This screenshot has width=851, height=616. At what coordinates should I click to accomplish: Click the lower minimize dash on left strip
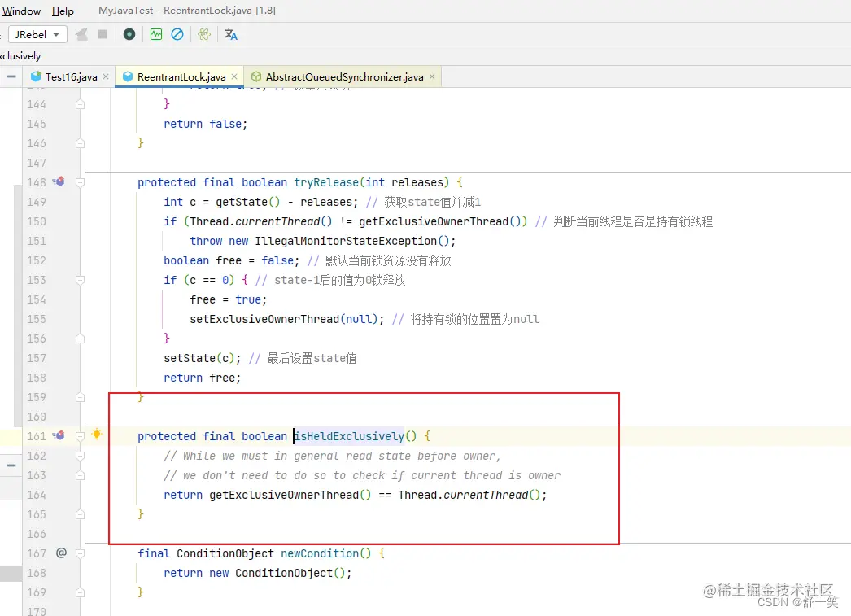(11, 465)
